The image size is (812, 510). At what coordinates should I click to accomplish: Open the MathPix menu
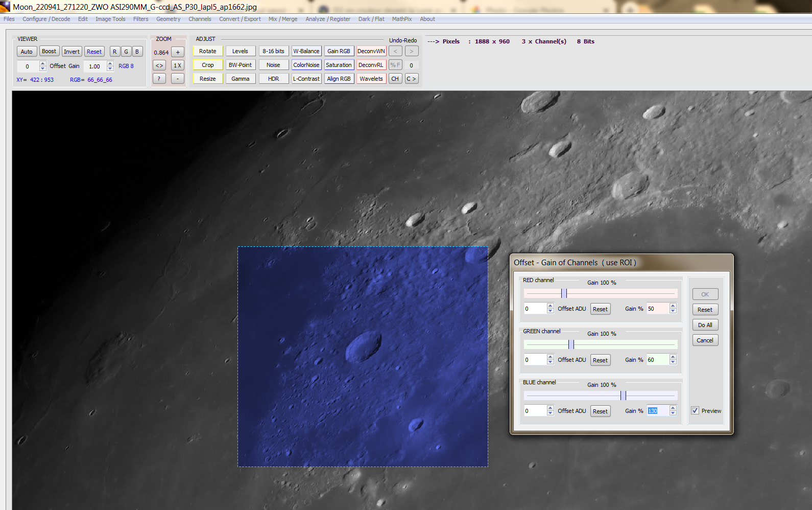(x=402, y=19)
